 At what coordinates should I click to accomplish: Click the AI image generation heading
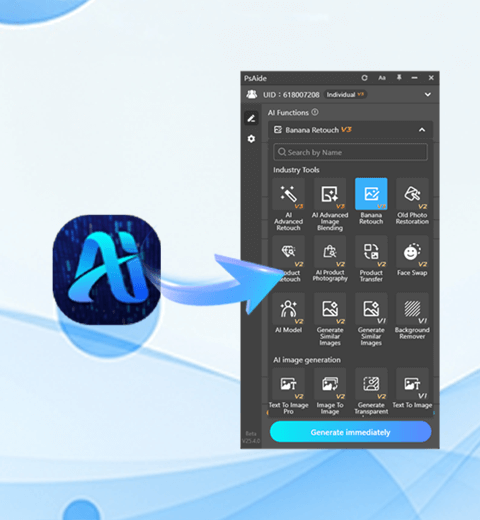coord(307,360)
